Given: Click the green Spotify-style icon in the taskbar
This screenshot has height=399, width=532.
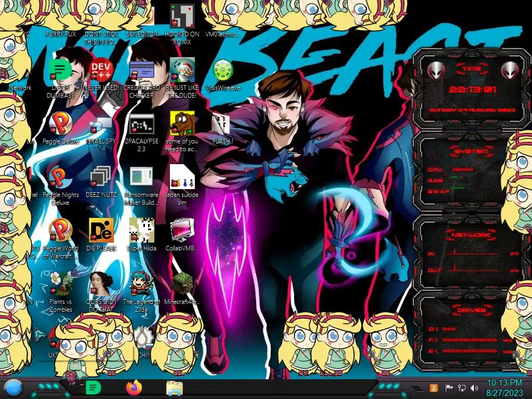Looking at the screenshot, I should coord(94,388).
